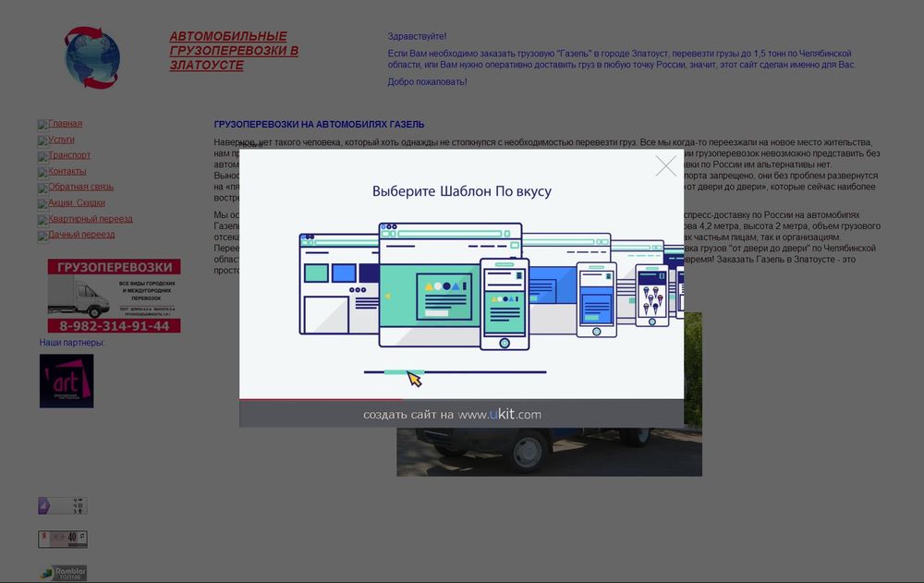This screenshot has height=583, width=924.
Task: Click the Автомобильные грузоперевозки в Златоусте title
Action: tap(234, 51)
